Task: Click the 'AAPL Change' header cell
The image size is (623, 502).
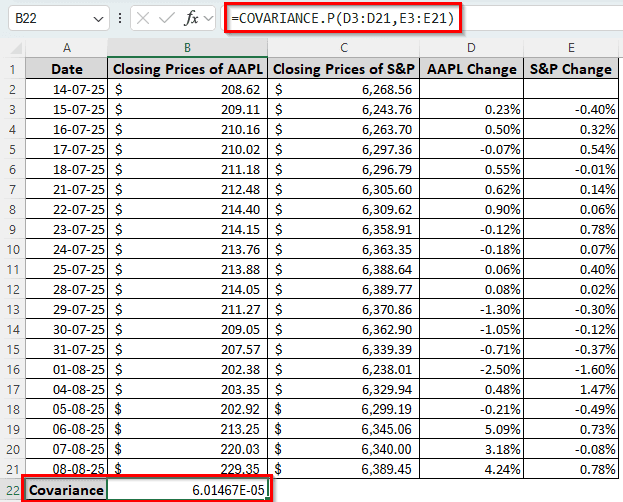Action: point(471,69)
